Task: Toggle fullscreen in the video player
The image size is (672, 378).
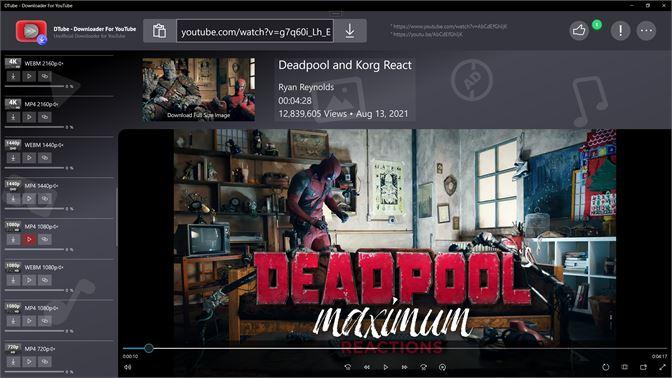Action: point(662,367)
